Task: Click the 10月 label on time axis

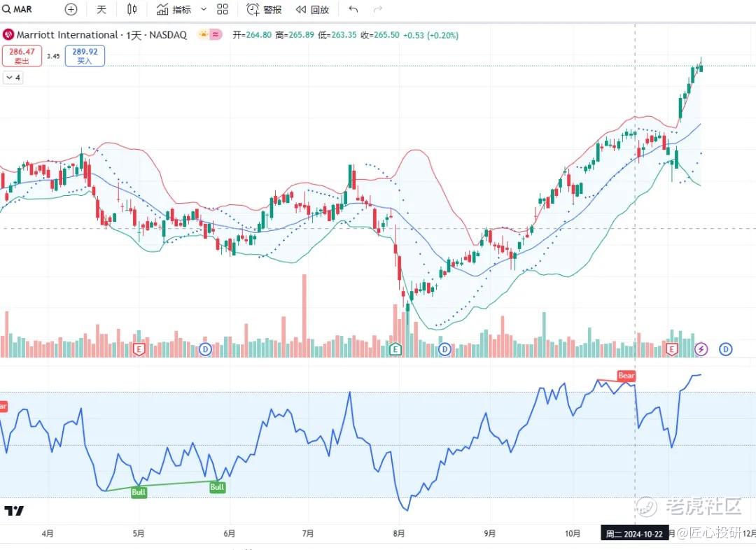Action: [x=573, y=533]
